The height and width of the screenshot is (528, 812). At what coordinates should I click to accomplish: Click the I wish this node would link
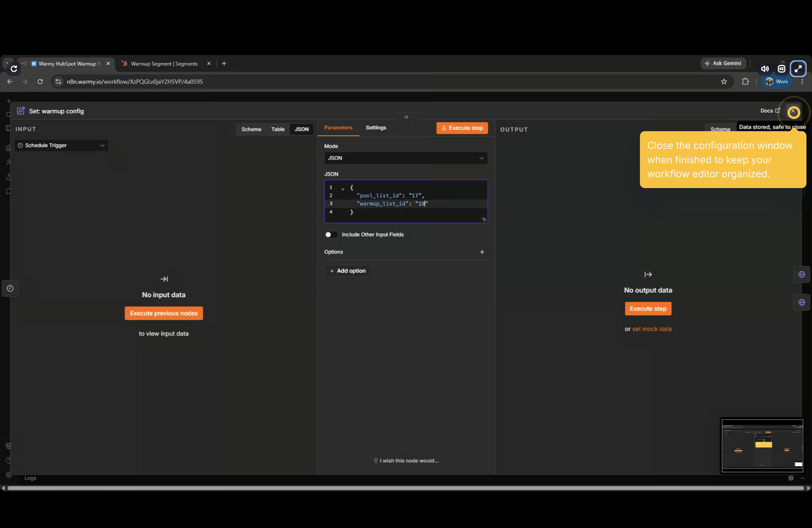(x=406, y=461)
